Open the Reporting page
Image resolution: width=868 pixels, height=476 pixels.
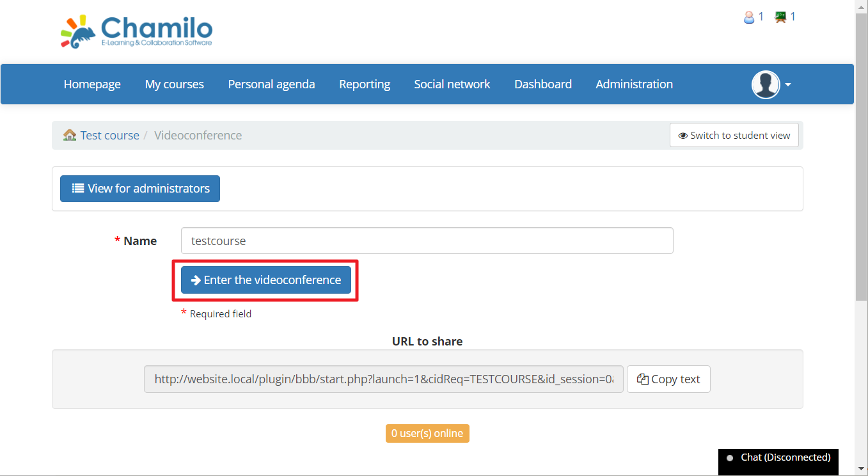(365, 84)
